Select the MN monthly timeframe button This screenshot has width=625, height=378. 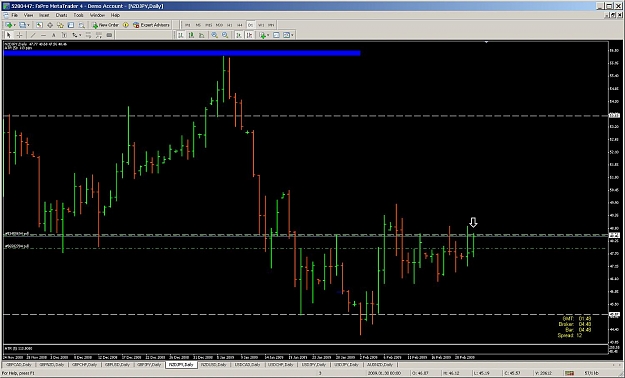[x=271, y=25]
